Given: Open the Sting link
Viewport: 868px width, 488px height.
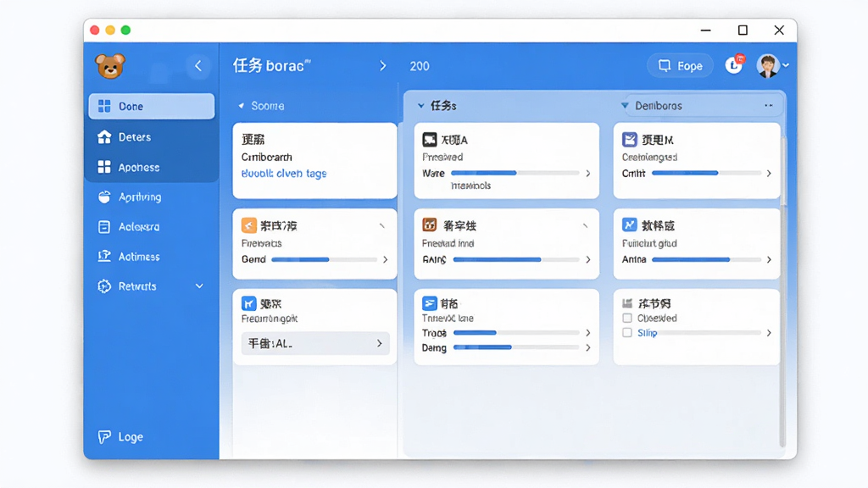Looking at the screenshot, I should (x=647, y=333).
